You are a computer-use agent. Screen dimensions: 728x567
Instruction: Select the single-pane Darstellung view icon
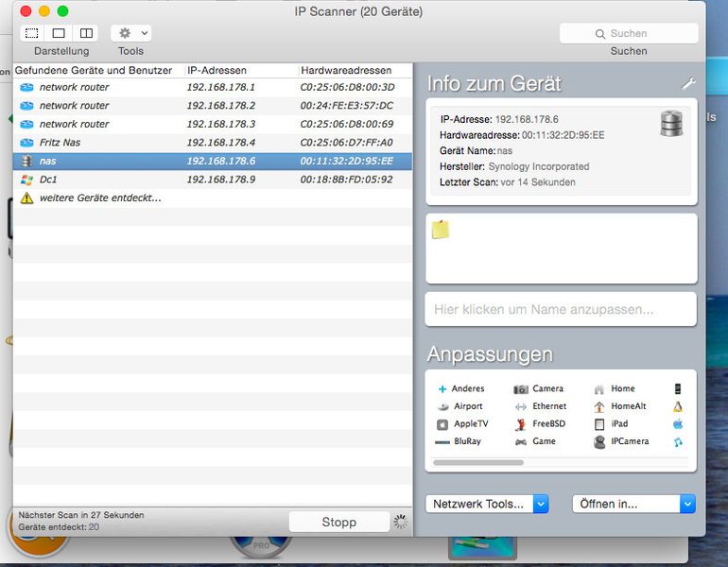click(x=59, y=33)
